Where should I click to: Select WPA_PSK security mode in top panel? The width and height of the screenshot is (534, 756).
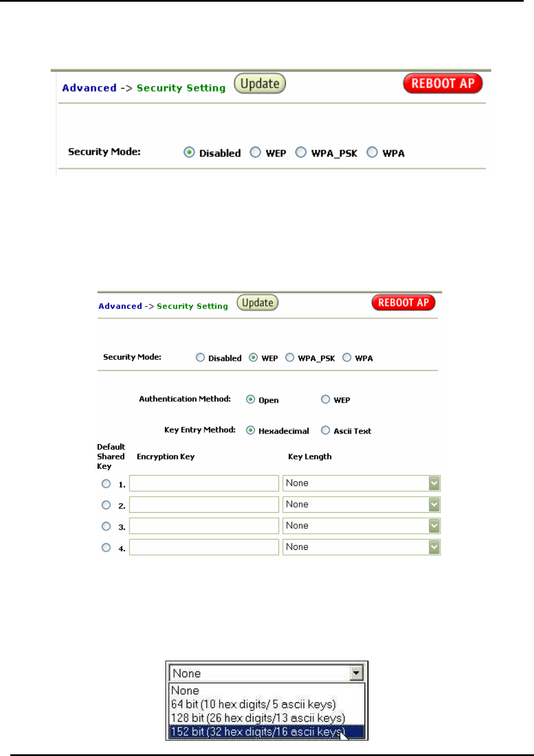pos(301,152)
